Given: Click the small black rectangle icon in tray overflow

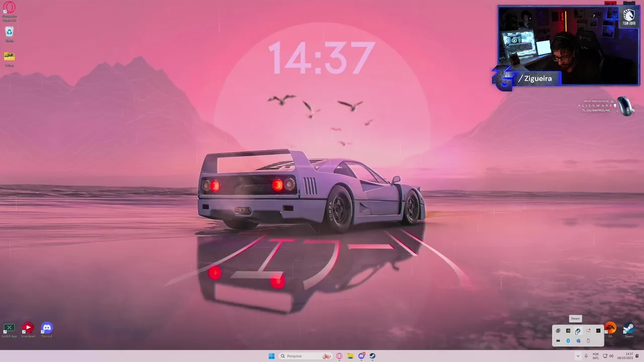Looking at the screenshot, I should [x=558, y=341].
